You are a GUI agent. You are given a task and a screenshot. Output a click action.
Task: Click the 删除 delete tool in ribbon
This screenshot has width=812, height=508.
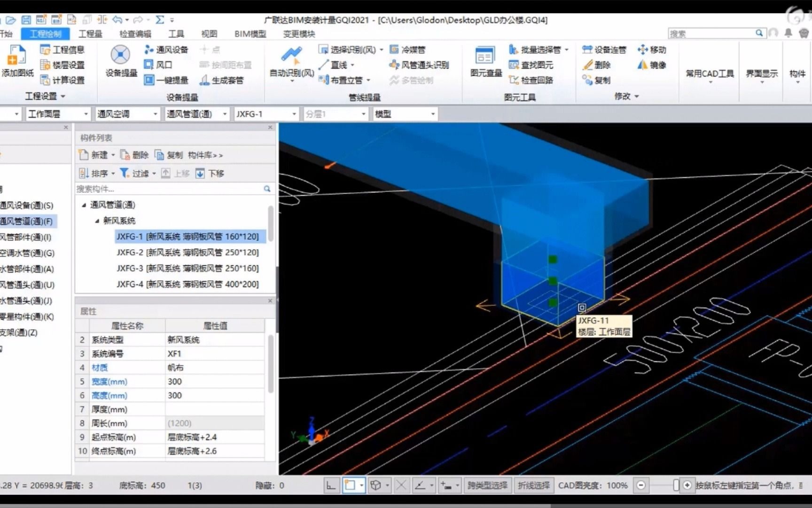pyautogui.click(x=596, y=65)
